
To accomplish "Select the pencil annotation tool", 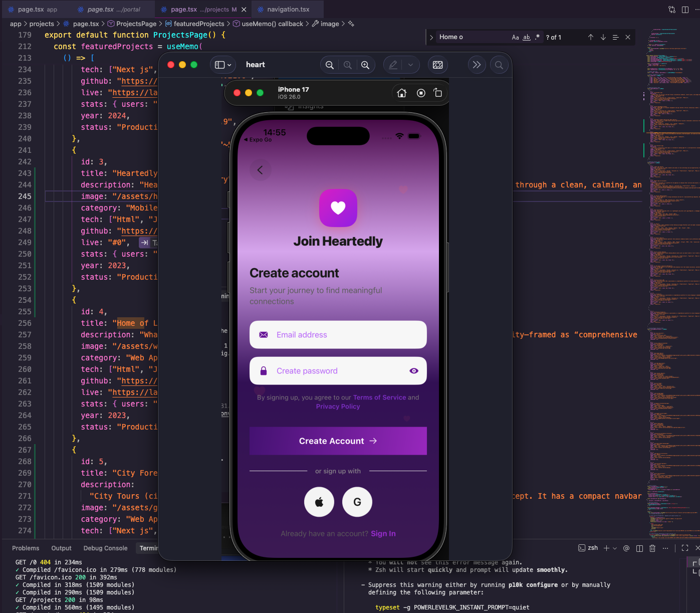I will [393, 65].
